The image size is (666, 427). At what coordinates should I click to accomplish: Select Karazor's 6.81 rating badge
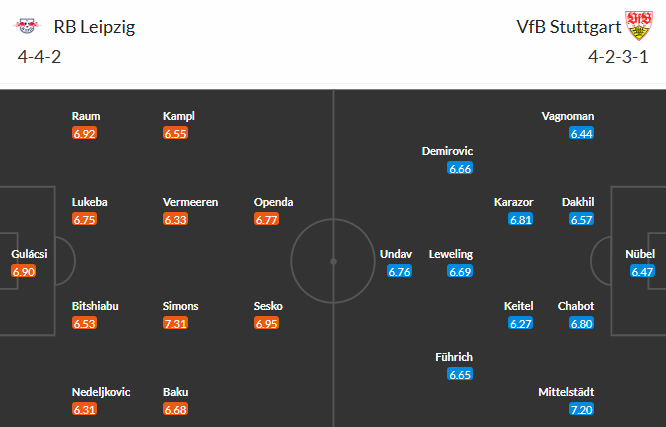click(x=521, y=220)
